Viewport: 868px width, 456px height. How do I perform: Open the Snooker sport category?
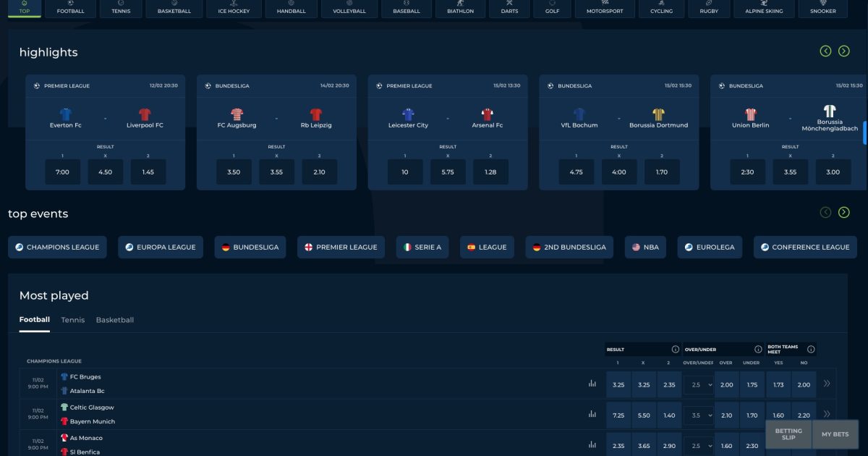(x=823, y=9)
